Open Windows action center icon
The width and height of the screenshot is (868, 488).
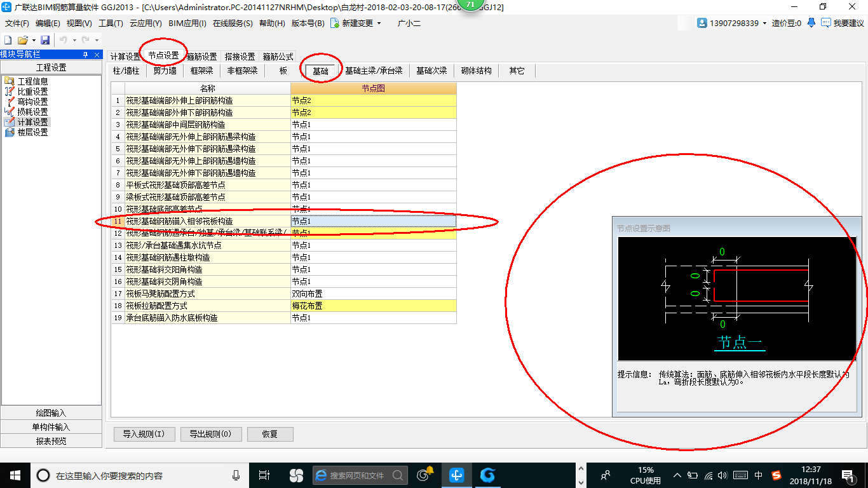[848, 475]
